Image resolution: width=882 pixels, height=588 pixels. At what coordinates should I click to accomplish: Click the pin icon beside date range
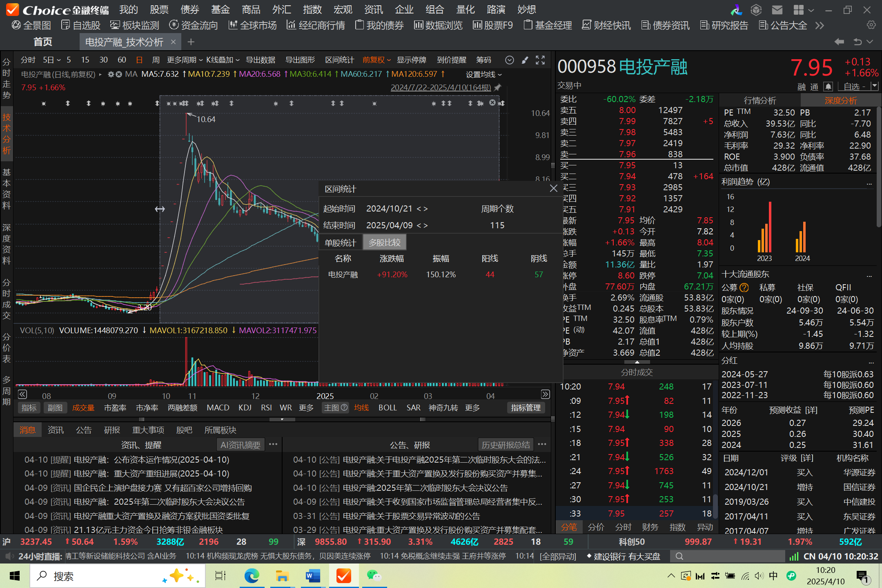tap(497, 87)
